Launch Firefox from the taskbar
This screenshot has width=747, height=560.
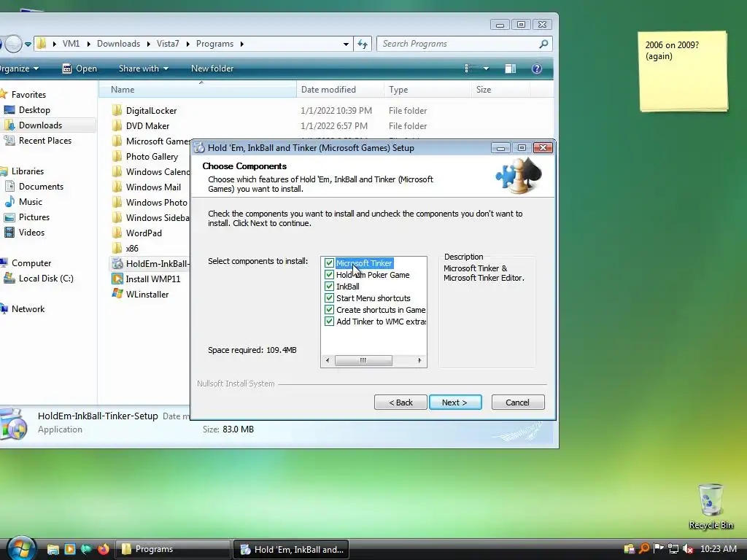pos(104,549)
